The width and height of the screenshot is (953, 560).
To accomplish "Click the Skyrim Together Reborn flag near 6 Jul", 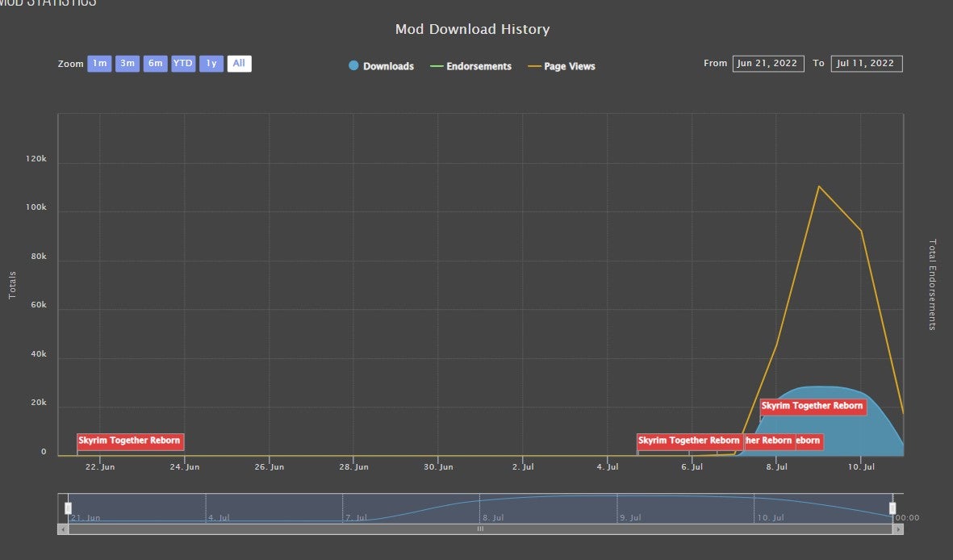I will coord(688,441).
